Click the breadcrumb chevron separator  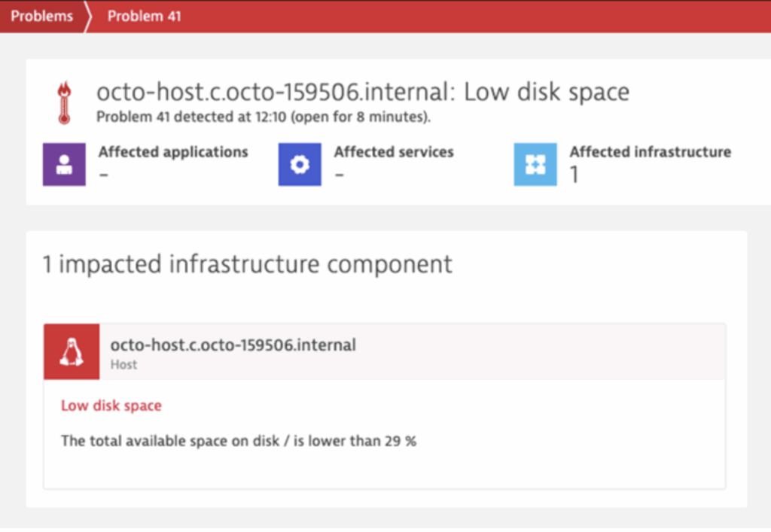[x=87, y=16]
